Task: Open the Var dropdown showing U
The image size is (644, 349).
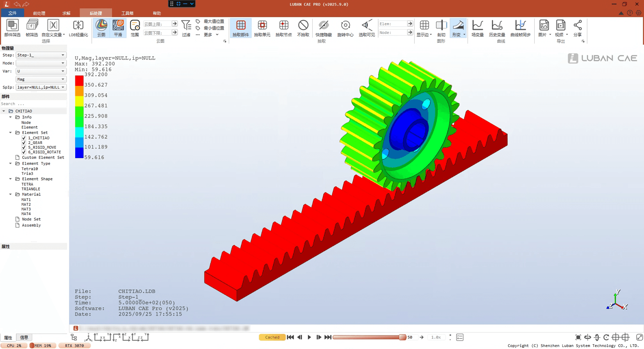Action: (x=41, y=71)
